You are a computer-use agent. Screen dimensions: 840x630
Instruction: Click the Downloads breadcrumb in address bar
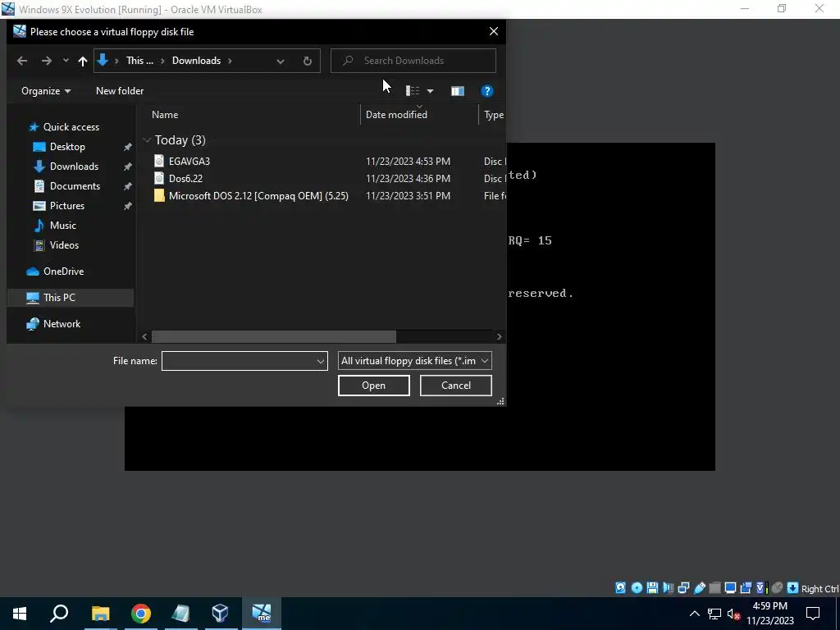196,61
